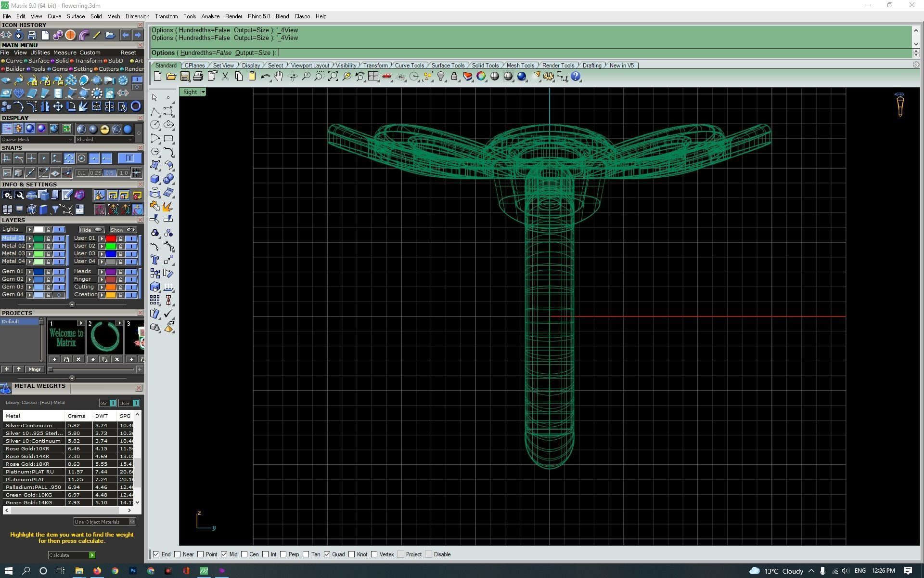Open the Help question mark icon

coord(576,76)
